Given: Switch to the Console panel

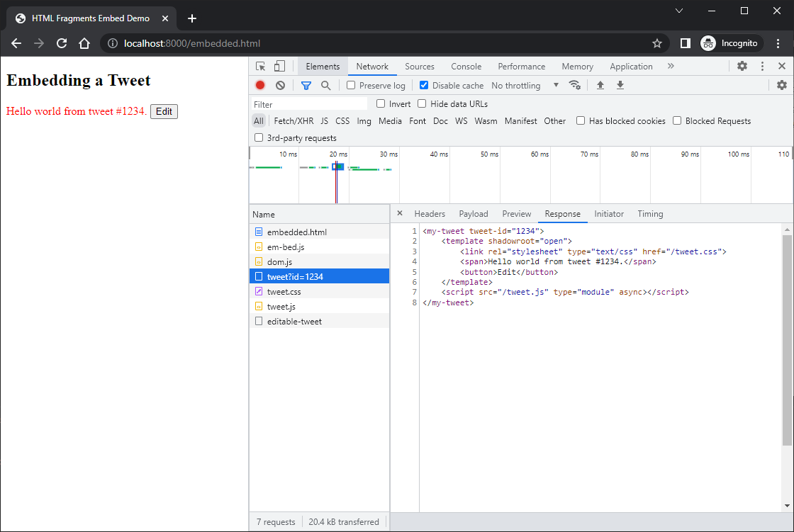Looking at the screenshot, I should pyautogui.click(x=466, y=66).
